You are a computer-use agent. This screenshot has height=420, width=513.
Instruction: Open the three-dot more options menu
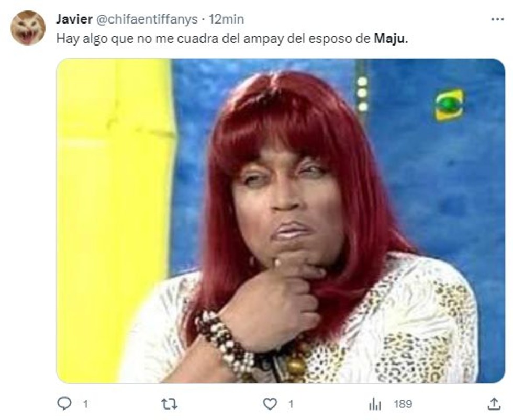pyautogui.click(x=497, y=19)
